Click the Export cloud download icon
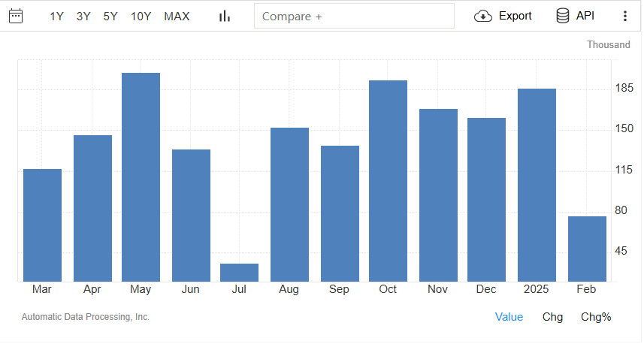The image size is (644, 344). coord(483,16)
